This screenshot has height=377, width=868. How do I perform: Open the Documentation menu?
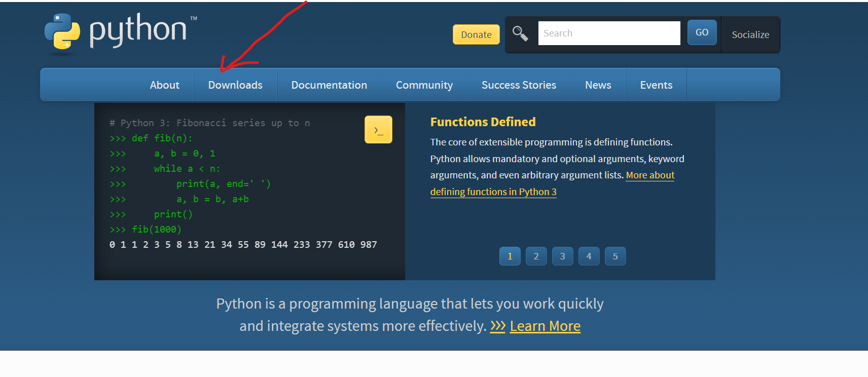(329, 85)
